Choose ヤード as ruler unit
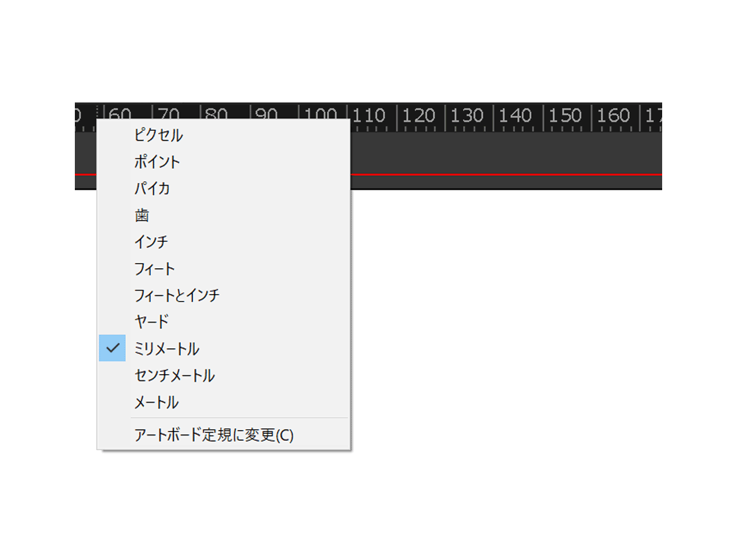The image size is (737, 560). (223, 322)
